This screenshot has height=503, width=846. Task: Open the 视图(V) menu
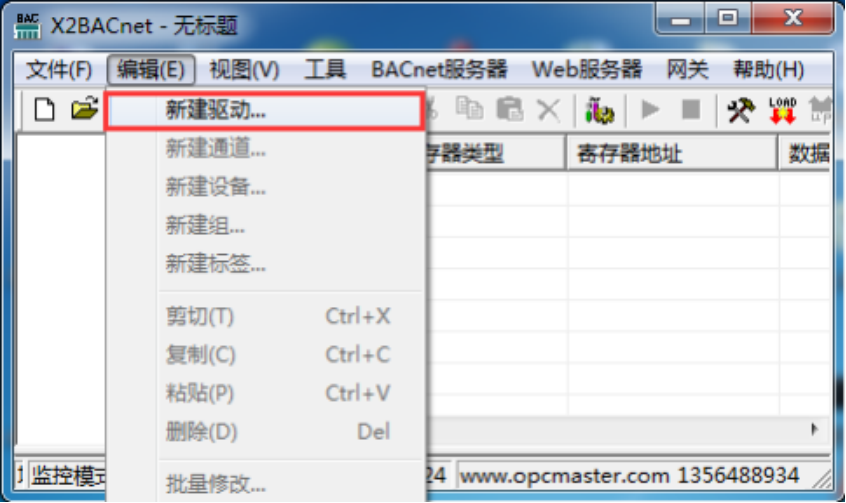point(244,70)
